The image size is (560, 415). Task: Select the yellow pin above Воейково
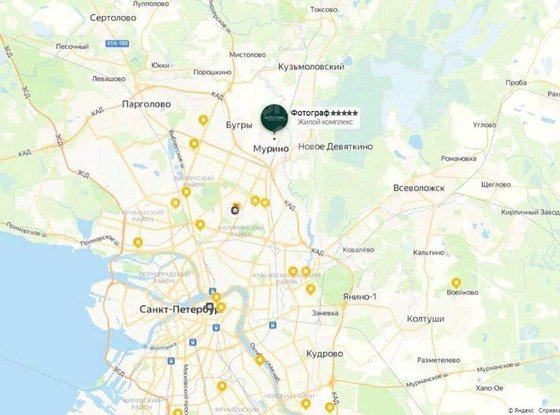[456, 283]
